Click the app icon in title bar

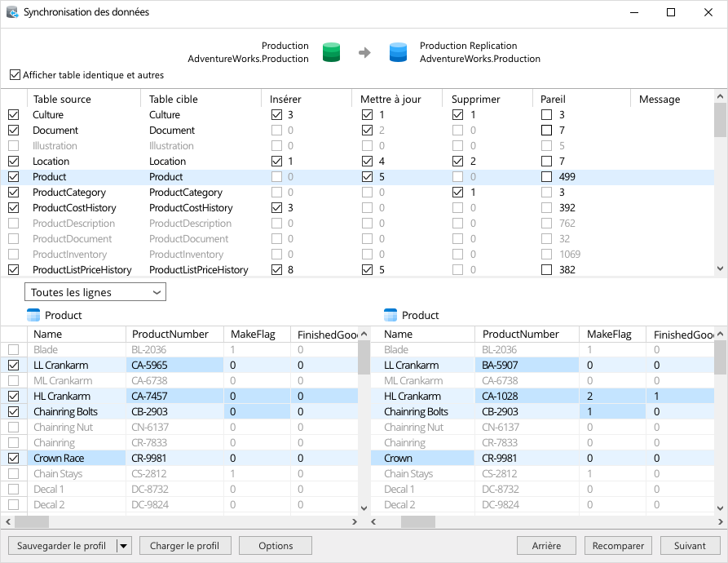click(x=12, y=12)
